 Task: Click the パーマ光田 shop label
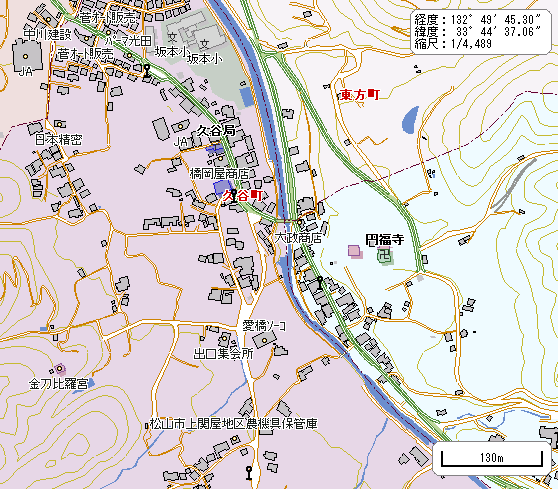point(129,41)
